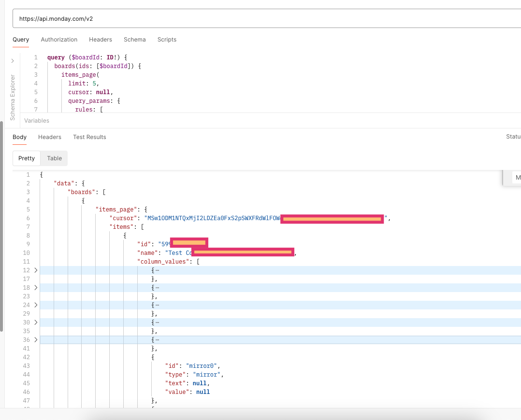Image resolution: width=521 pixels, height=420 pixels.
Task: Click query line "limit: 5,"
Action: [x=84, y=84]
